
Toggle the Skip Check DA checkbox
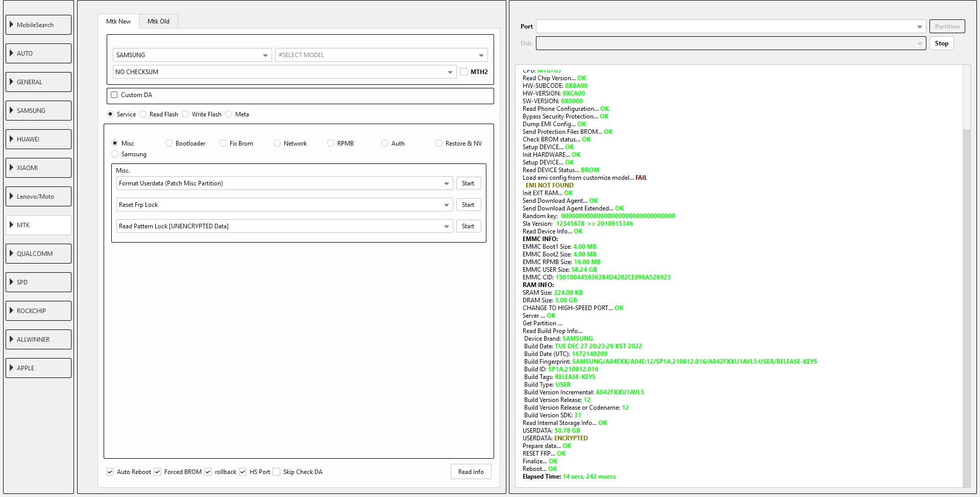click(277, 472)
